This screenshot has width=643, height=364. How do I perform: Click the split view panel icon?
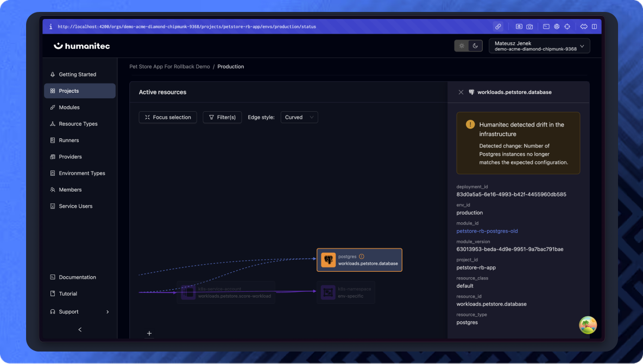coord(594,27)
